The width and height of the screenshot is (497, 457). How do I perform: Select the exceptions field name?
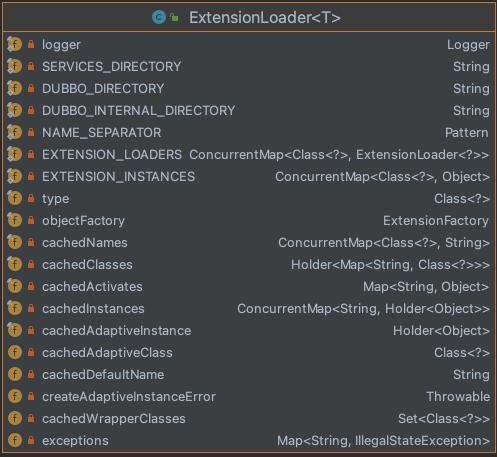(x=75, y=441)
